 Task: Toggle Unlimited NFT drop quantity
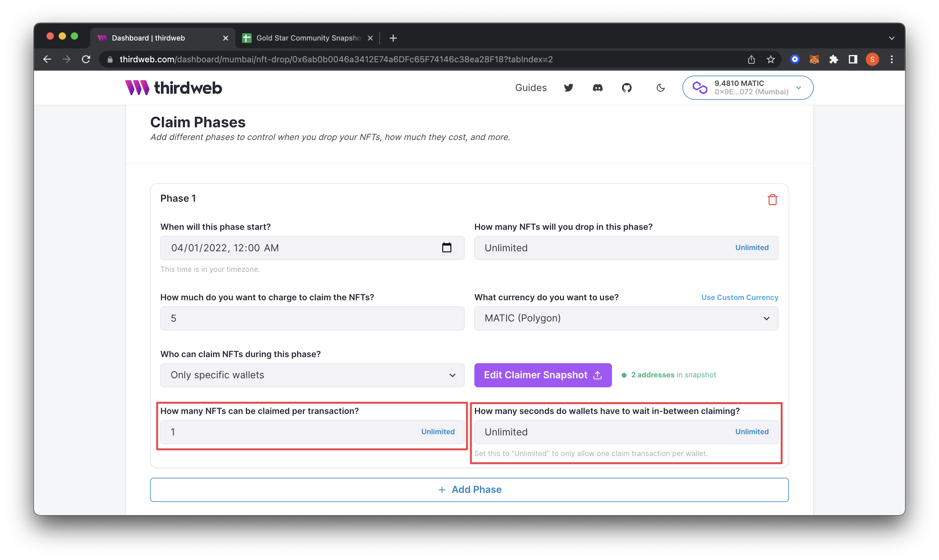coord(752,247)
